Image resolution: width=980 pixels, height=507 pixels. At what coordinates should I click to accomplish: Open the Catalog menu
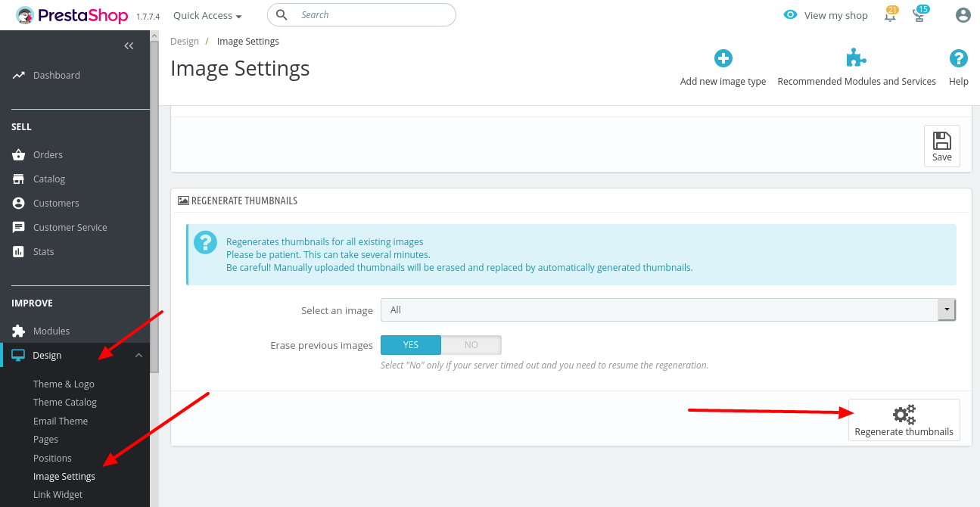point(49,179)
